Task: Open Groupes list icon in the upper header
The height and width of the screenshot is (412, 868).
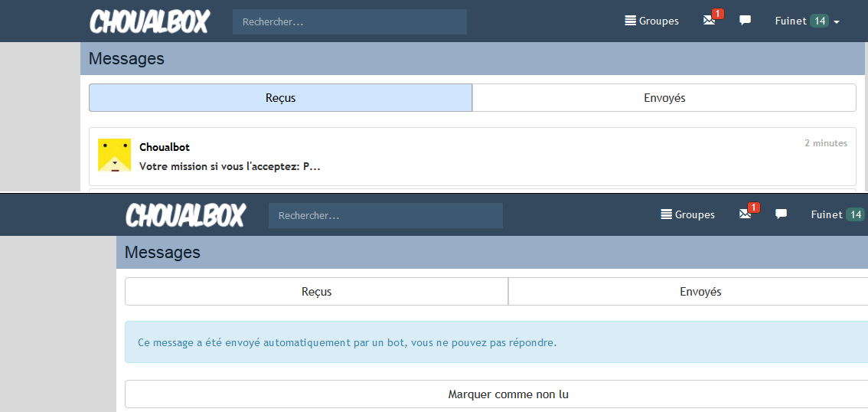Action: coord(631,21)
